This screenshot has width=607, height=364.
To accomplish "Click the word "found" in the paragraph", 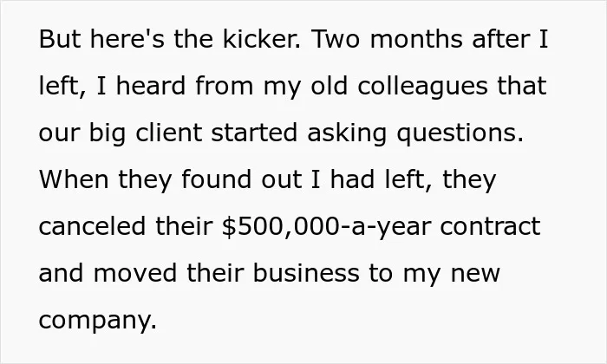I will [216, 179].
